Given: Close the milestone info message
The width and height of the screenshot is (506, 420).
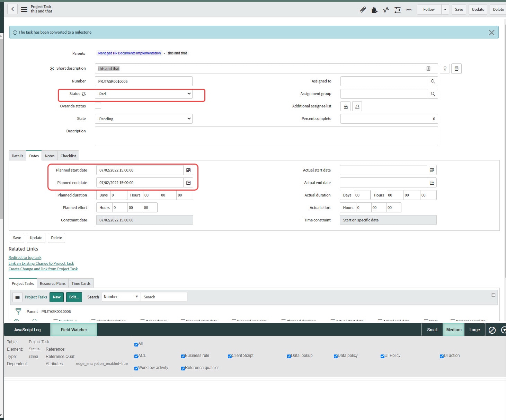Looking at the screenshot, I should tap(491, 33).
